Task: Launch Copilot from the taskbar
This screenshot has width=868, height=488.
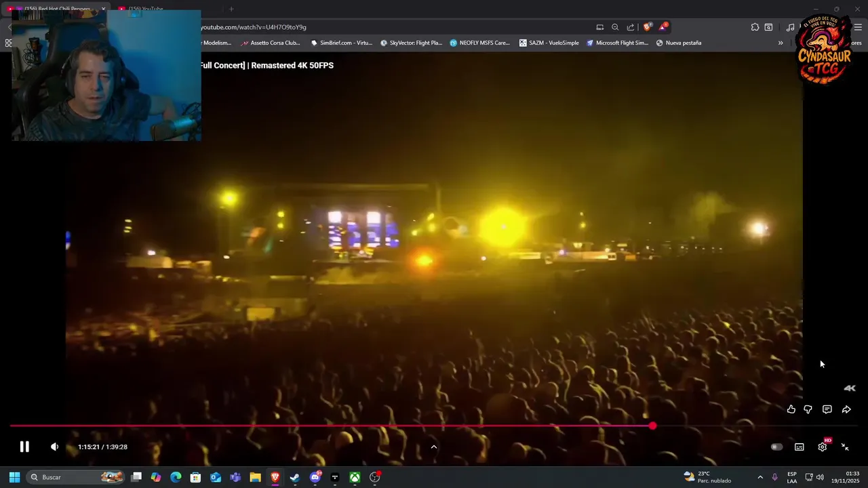Action: (156, 477)
